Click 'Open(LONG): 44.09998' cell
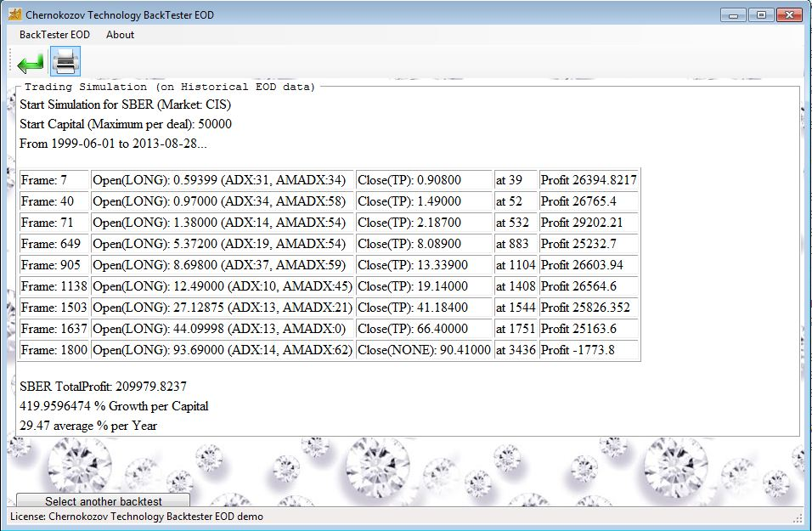Screen dimensions: 812x531 point(223,329)
